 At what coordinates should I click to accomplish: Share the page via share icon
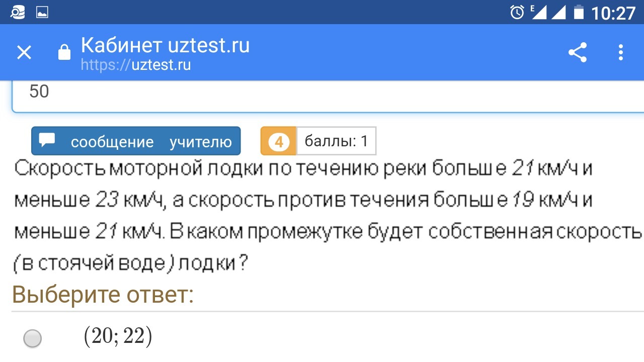tap(578, 52)
